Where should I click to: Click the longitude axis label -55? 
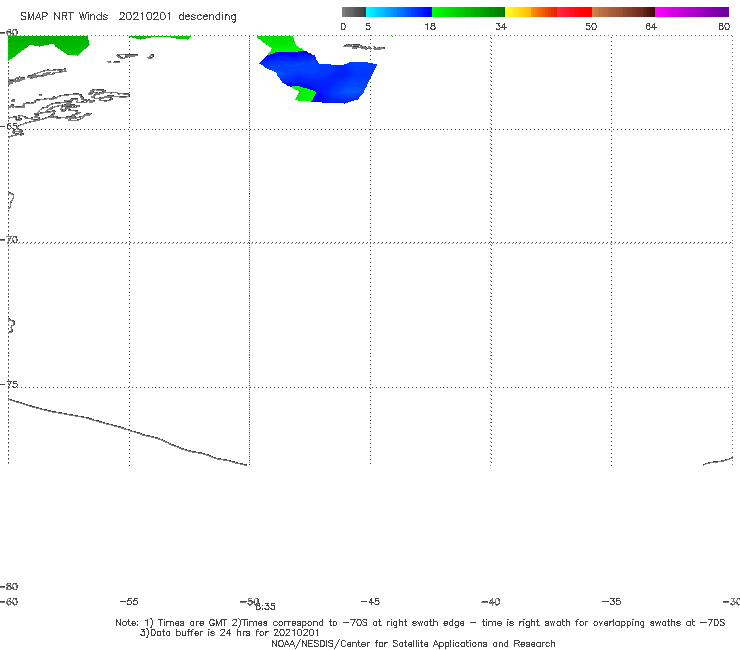(x=129, y=601)
